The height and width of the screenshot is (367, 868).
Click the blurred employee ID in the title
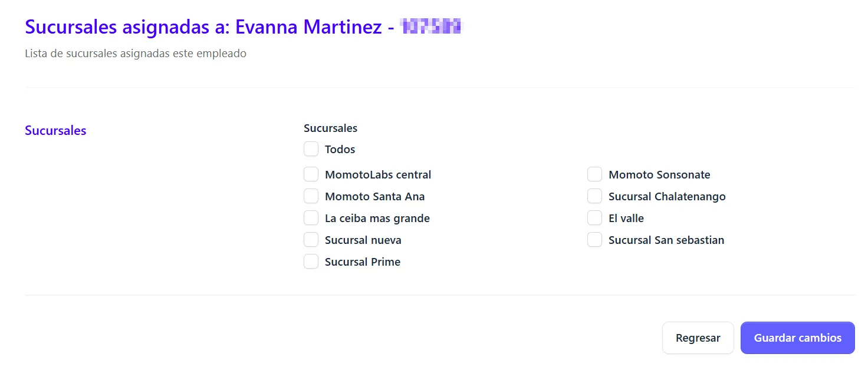(x=432, y=27)
